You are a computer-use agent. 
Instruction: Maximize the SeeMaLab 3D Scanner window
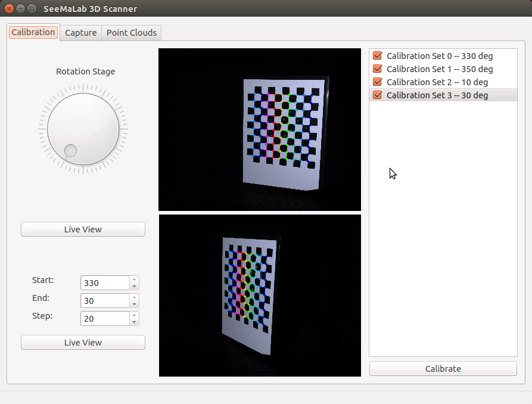[x=32, y=8]
